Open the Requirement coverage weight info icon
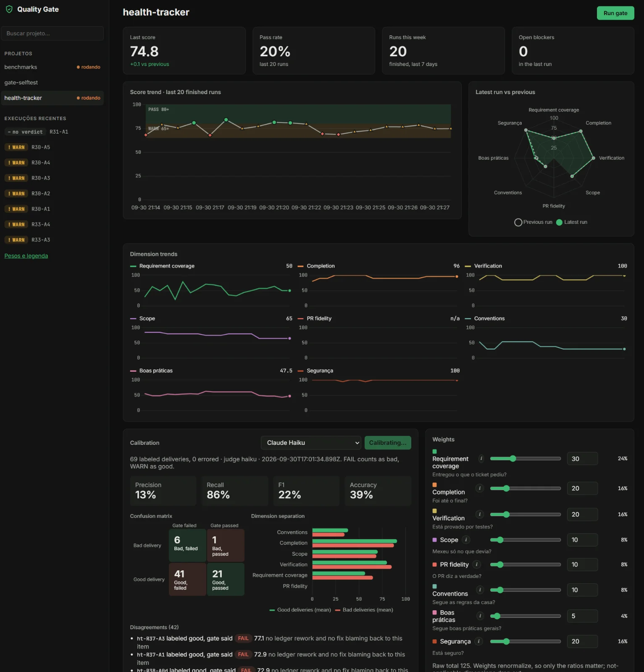Viewport: 644px width, 672px height. [481, 459]
